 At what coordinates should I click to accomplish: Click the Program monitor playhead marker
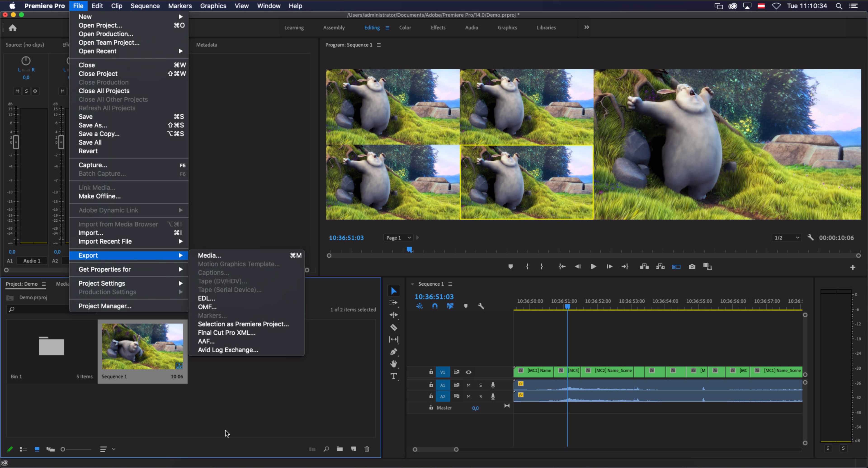coord(409,249)
